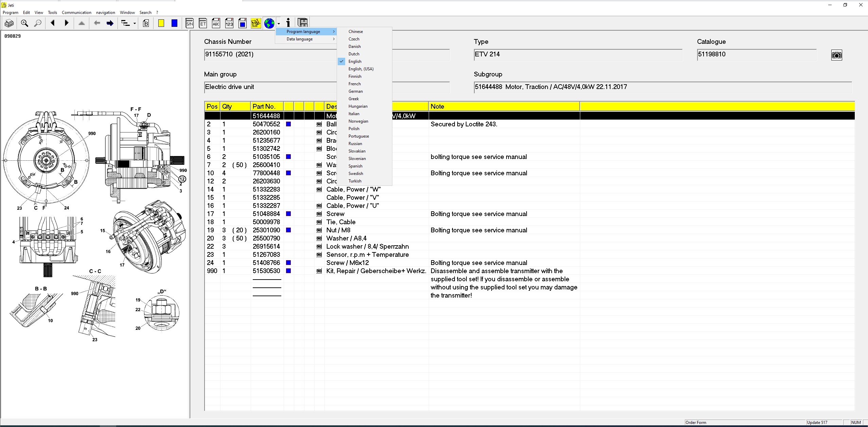
Task: Open dropdown arrow beside tree structure icon
Action: tap(135, 23)
